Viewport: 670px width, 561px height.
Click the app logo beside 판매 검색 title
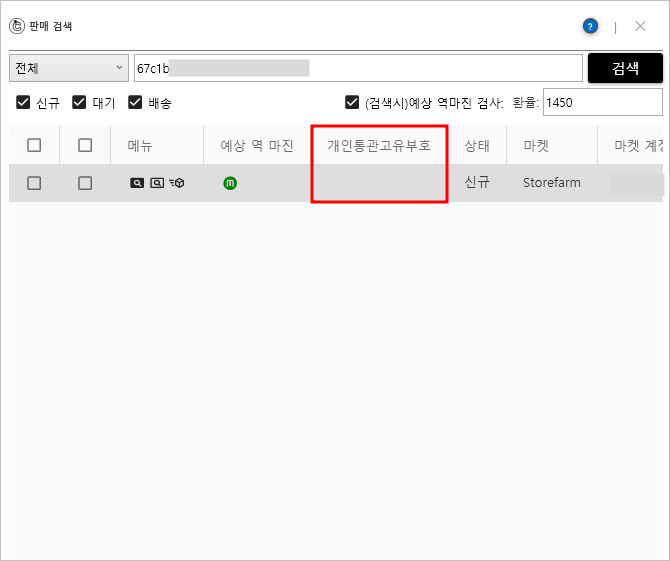(x=17, y=26)
